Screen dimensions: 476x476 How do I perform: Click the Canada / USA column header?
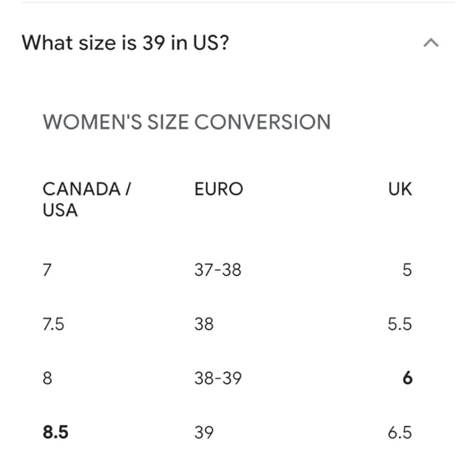tap(87, 199)
